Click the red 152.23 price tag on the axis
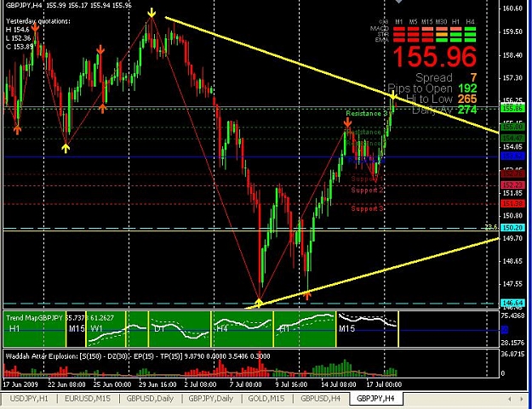This screenshot has width=532, height=409. pos(512,185)
